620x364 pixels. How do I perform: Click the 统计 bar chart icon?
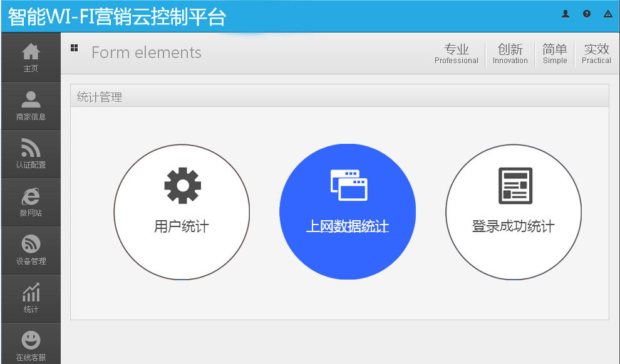tap(31, 293)
